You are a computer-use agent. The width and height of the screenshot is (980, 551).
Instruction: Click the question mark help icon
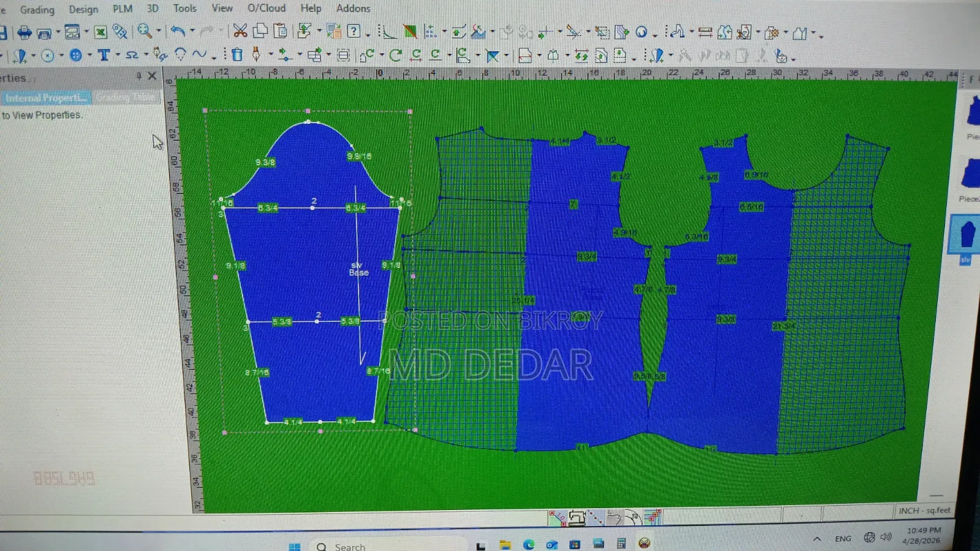point(353,31)
